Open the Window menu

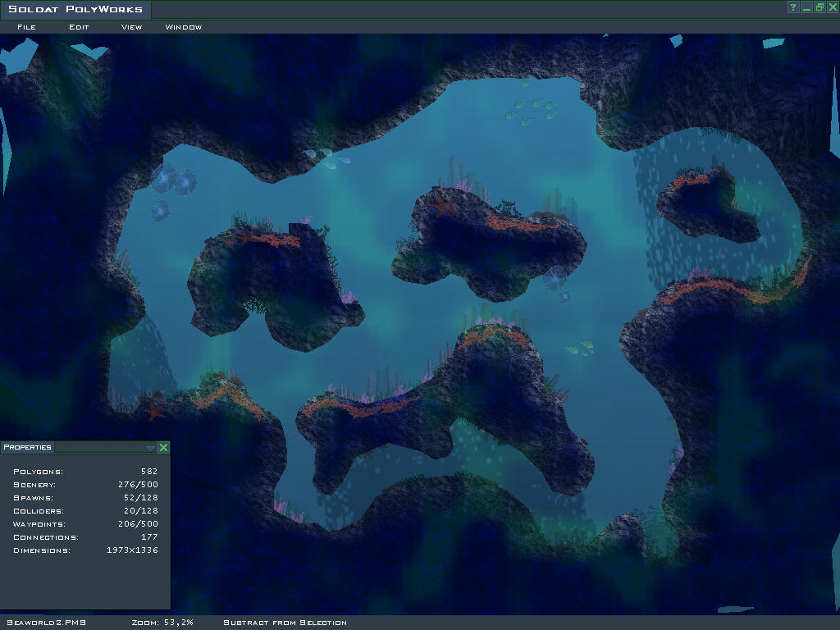coord(184,27)
